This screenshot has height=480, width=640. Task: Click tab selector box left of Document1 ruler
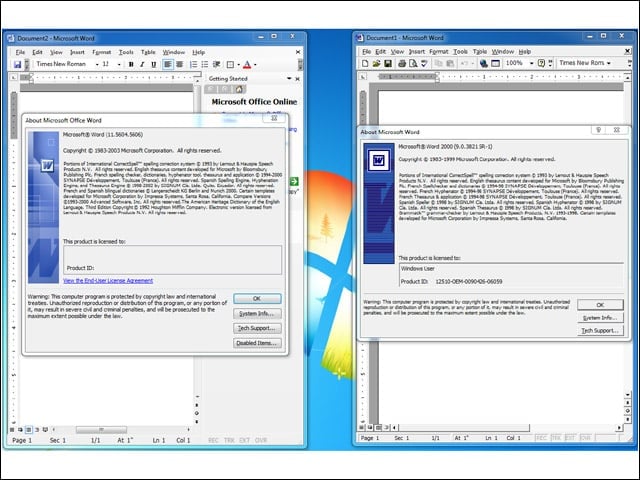pos(362,76)
